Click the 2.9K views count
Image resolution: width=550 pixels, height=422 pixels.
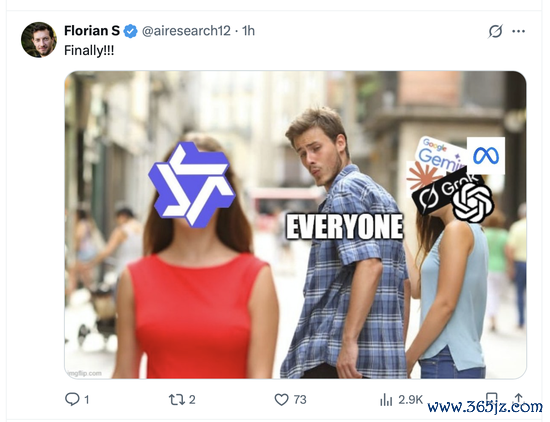(x=410, y=400)
